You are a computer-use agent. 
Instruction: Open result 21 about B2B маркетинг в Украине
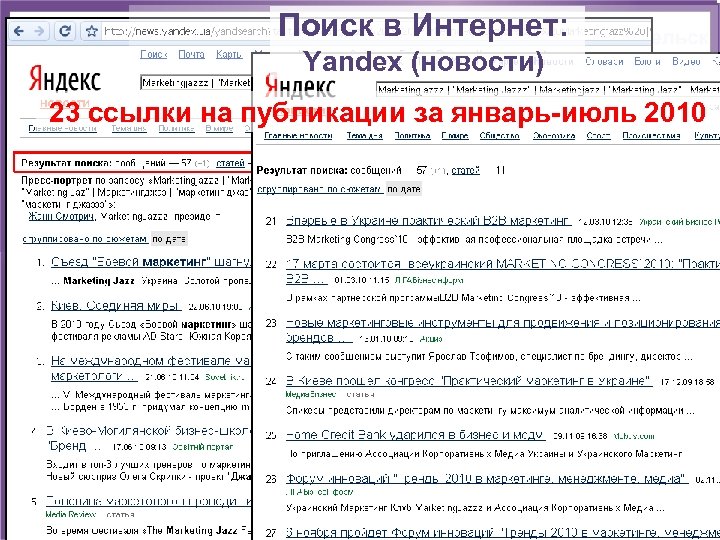click(428, 221)
